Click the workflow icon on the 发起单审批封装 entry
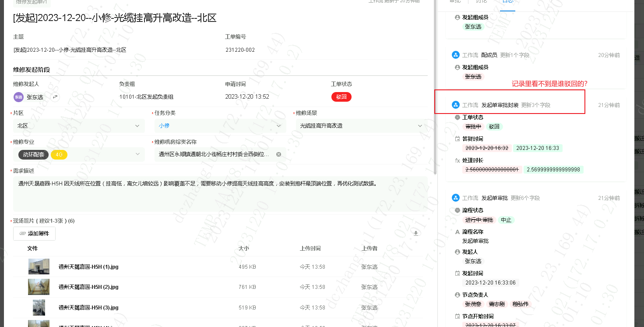Image resolution: width=644 pixels, height=327 pixels. [455, 105]
